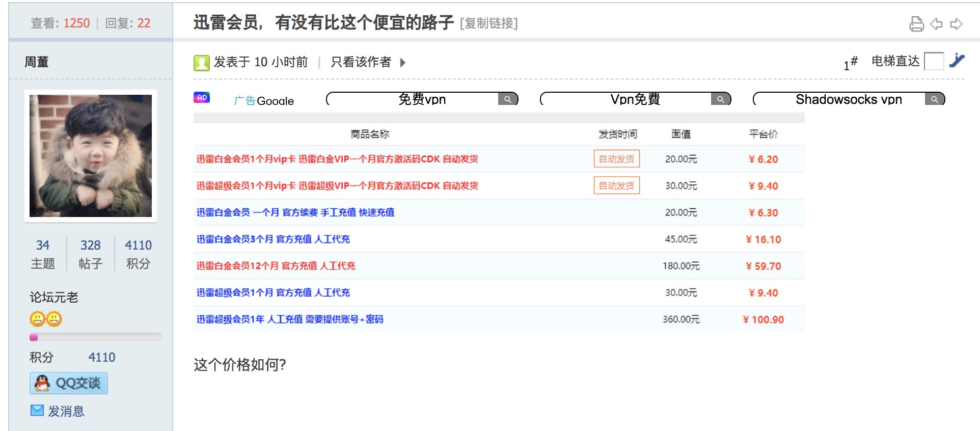This screenshot has height=431, width=980.
Task: Open the 周董 username link
Action: pyautogui.click(x=37, y=62)
